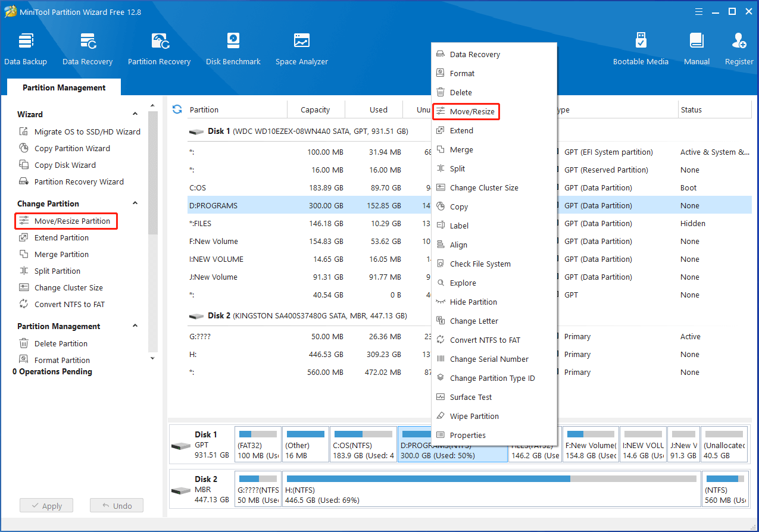Switch to the Partition Management tab
The image size is (759, 532).
pyautogui.click(x=64, y=87)
